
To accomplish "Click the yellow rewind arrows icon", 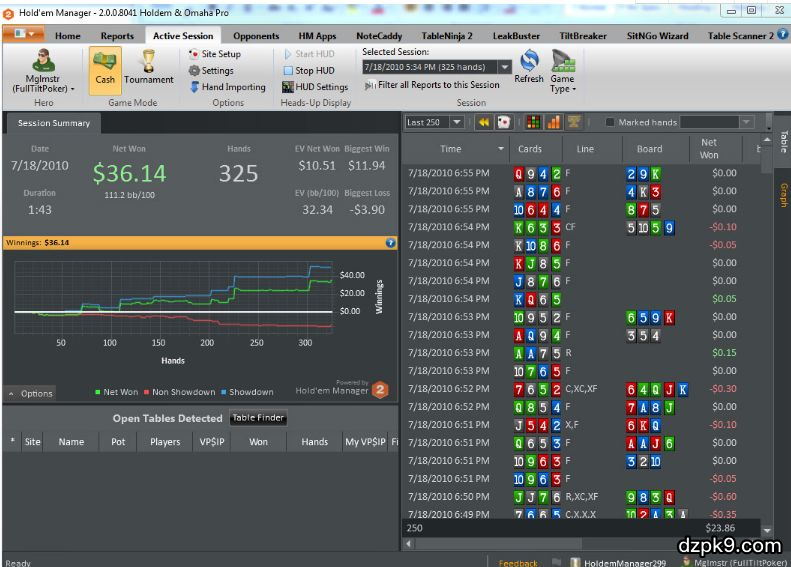I will tap(484, 122).
